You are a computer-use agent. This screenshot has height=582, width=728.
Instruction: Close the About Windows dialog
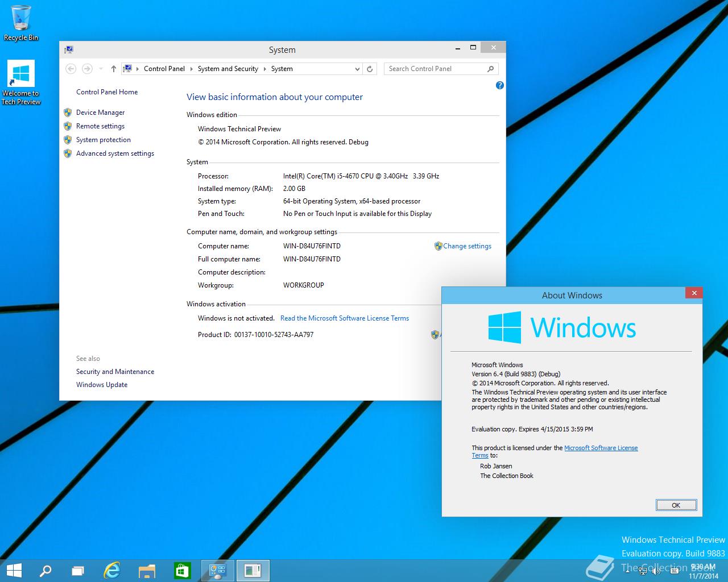tap(693, 293)
